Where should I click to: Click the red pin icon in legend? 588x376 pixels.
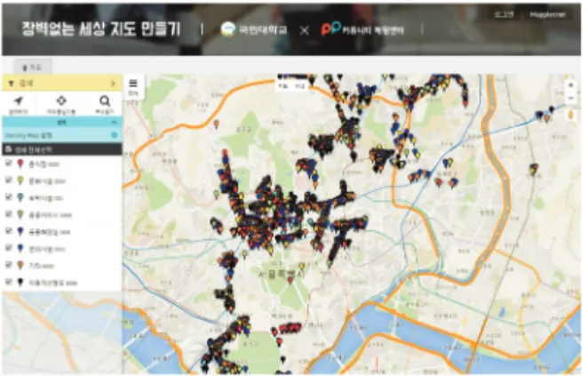click(20, 164)
